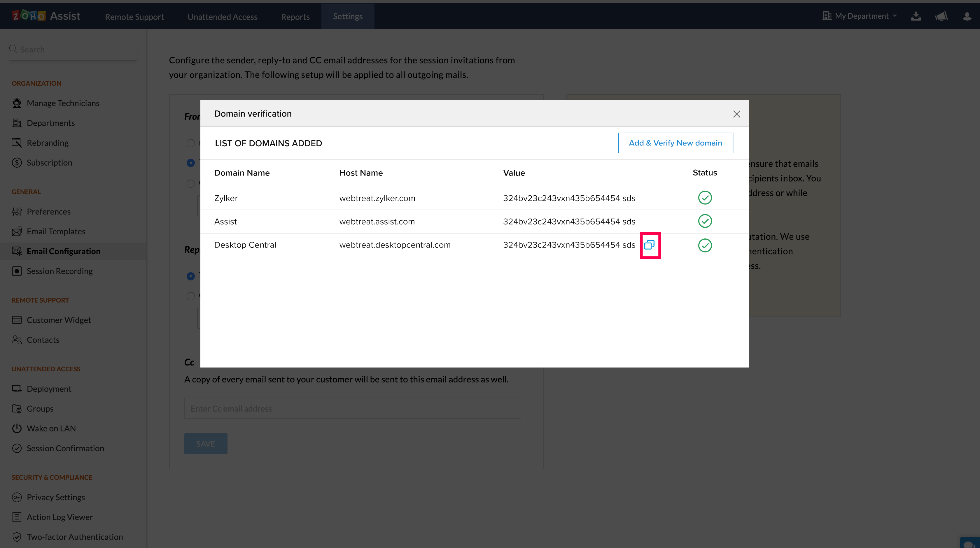Screen dimensions: 980x548
Task: Open the user profile icon
Action: (967, 16)
